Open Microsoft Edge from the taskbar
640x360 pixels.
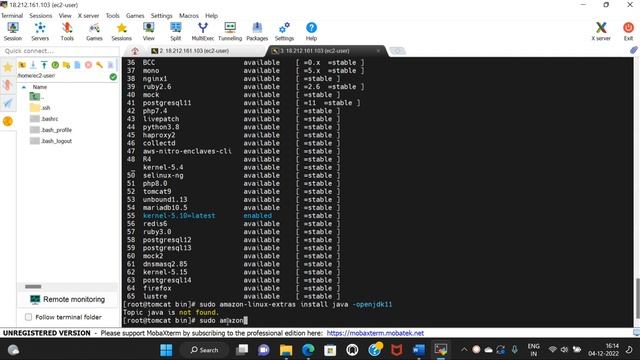pyautogui.click(x=308, y=350)
